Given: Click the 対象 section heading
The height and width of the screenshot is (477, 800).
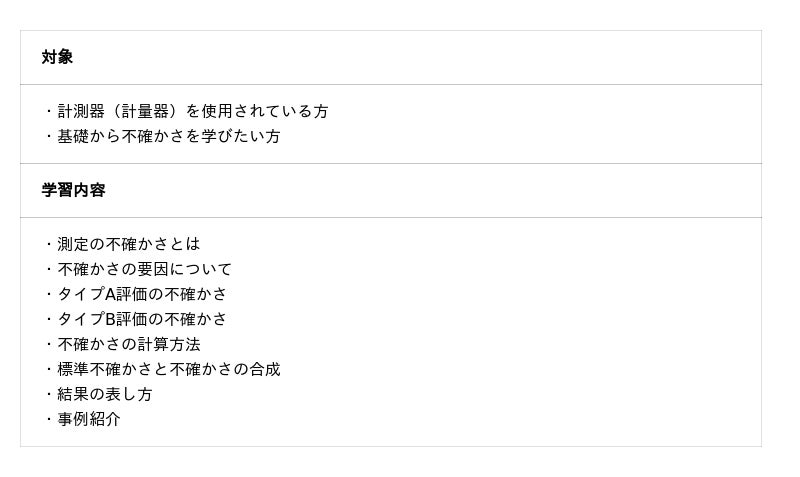Looking at the screenshot, I should 57,57.
